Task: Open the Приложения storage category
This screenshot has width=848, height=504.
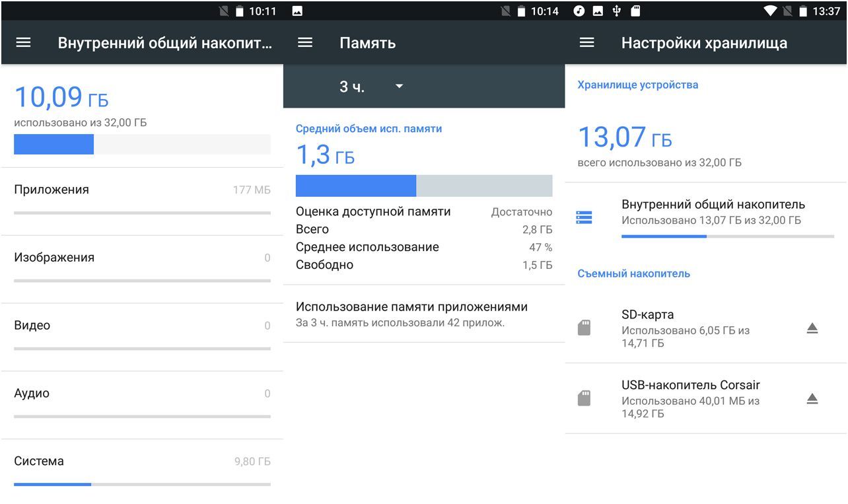Action: pos(142,189)
